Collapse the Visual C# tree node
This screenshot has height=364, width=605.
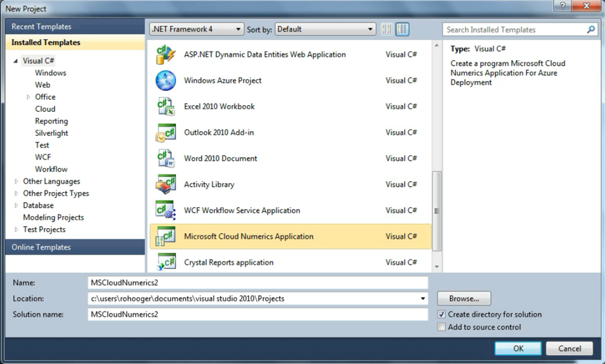pyautogui.click(x=15, y=61)
